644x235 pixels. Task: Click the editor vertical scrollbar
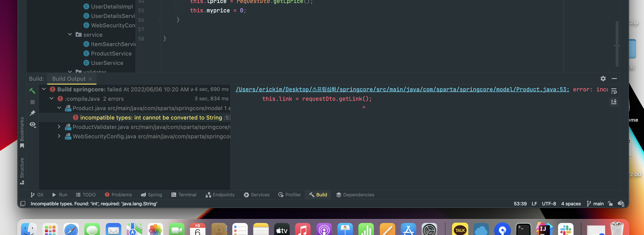point(617,44)
